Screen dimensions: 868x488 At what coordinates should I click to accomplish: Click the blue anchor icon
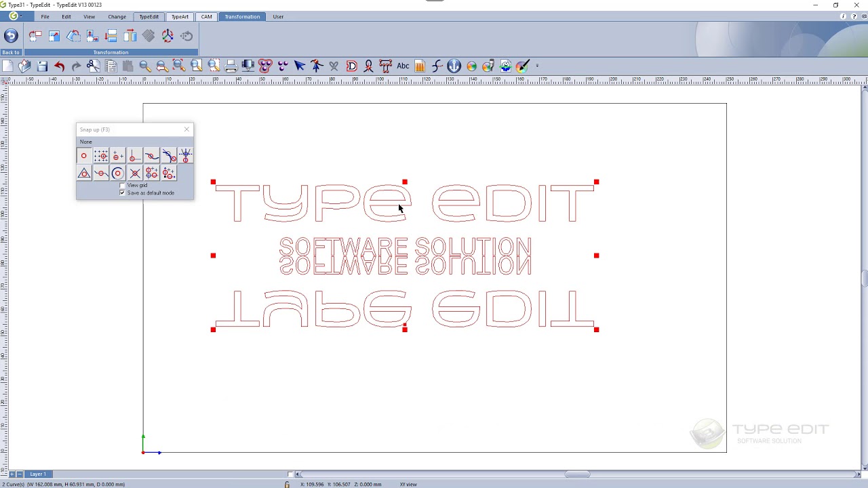454,66
